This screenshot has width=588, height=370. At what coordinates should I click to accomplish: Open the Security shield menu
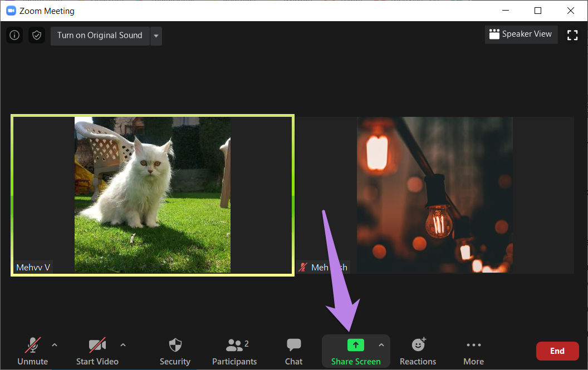tap(175, 351)
